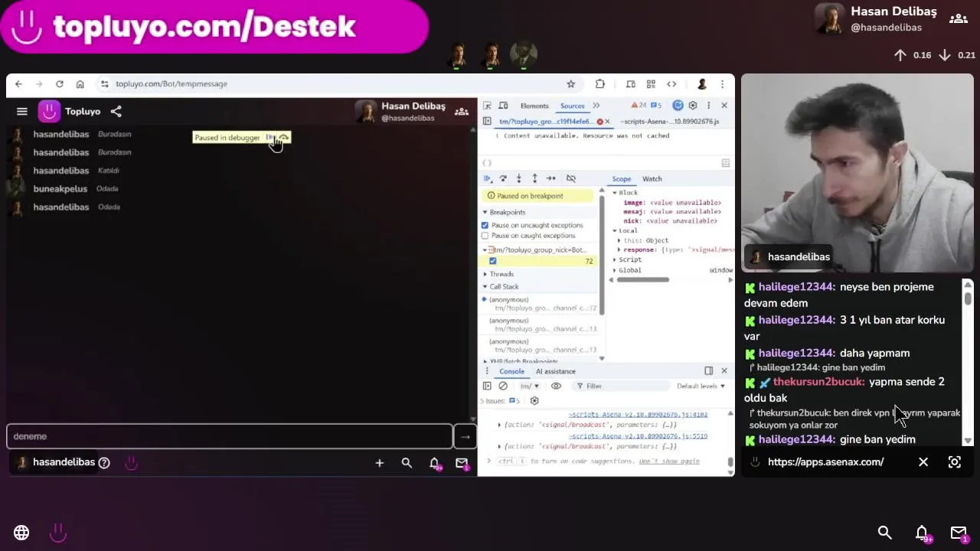
Task: Open the Default levels dropdown
Action: coord(701,386)
